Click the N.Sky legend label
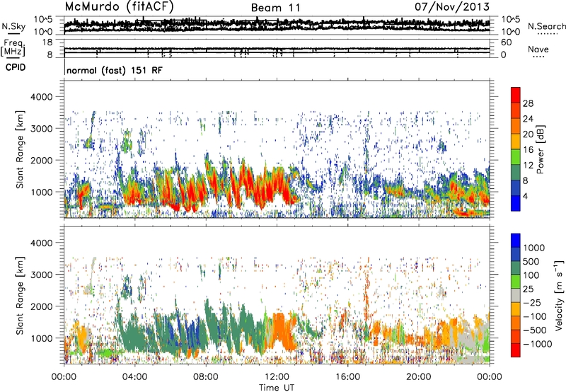The height and width of the screenshot is (392, 566). click(13, 26)
